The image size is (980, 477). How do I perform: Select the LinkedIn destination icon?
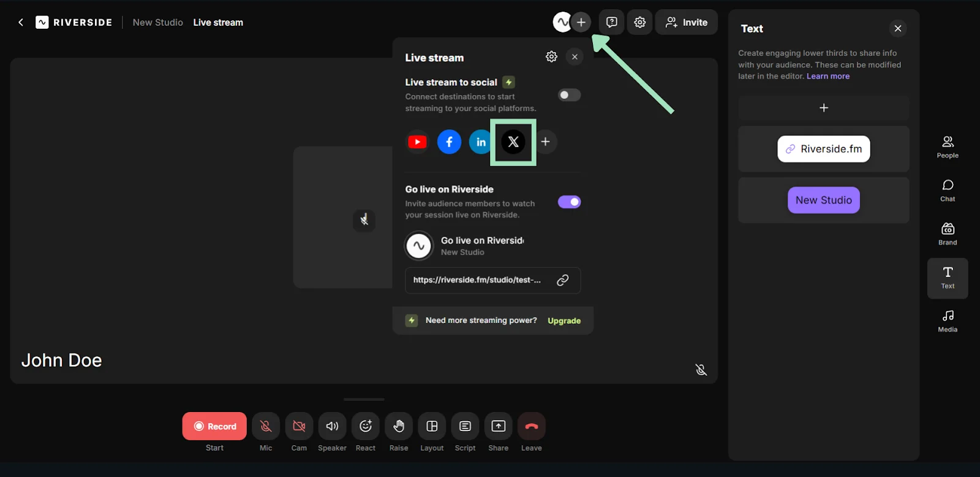pyautogui.click(x=480, y=142)
